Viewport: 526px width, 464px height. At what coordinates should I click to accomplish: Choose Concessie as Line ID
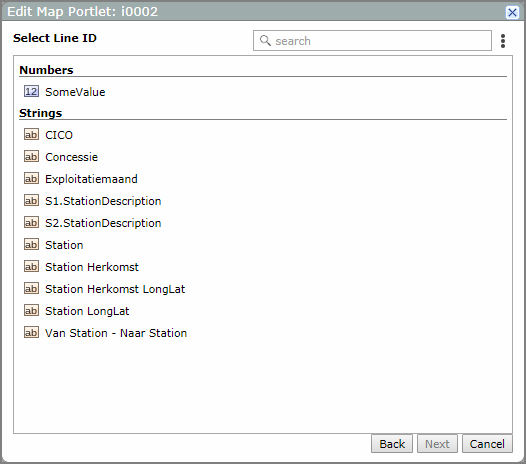(x=71, y=157)
